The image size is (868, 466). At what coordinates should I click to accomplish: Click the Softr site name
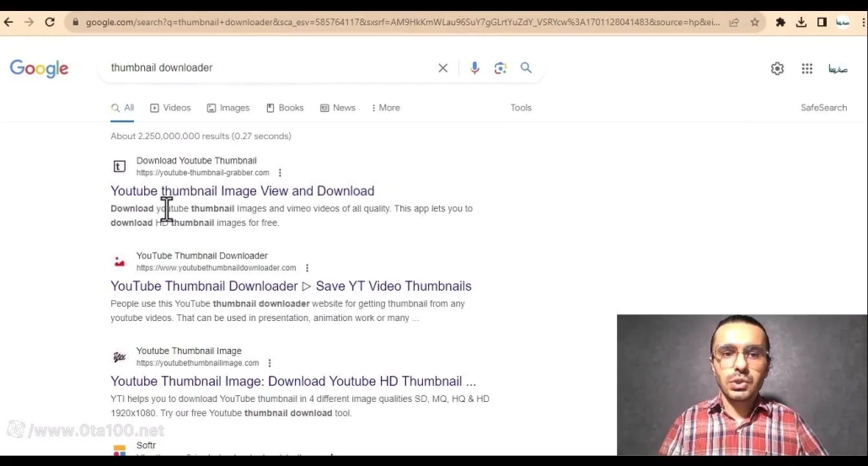[x=146, y=446]
